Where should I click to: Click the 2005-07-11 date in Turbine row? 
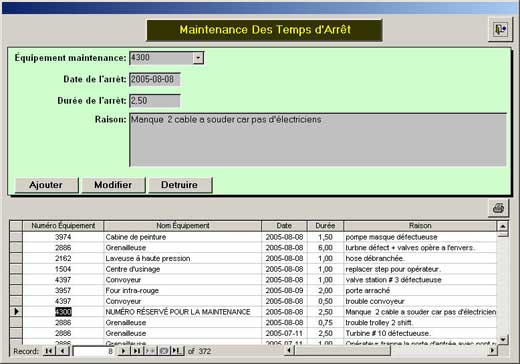tap(284, 333)
